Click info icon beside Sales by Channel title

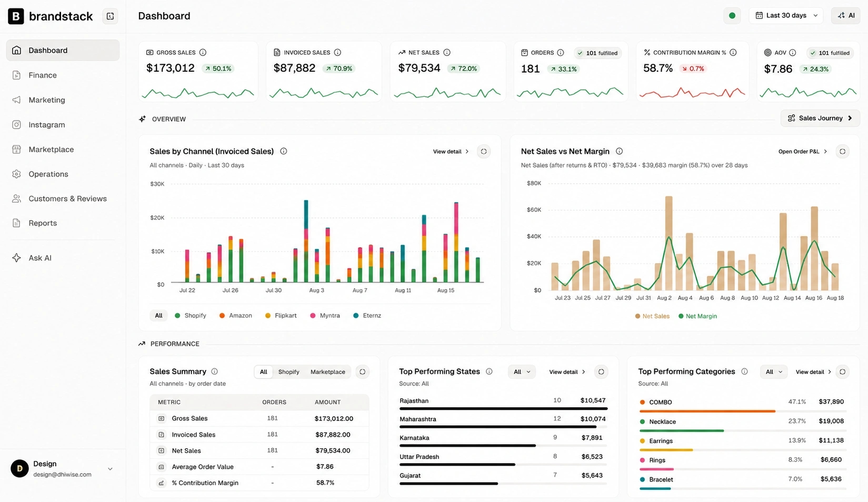click(284, 152)
